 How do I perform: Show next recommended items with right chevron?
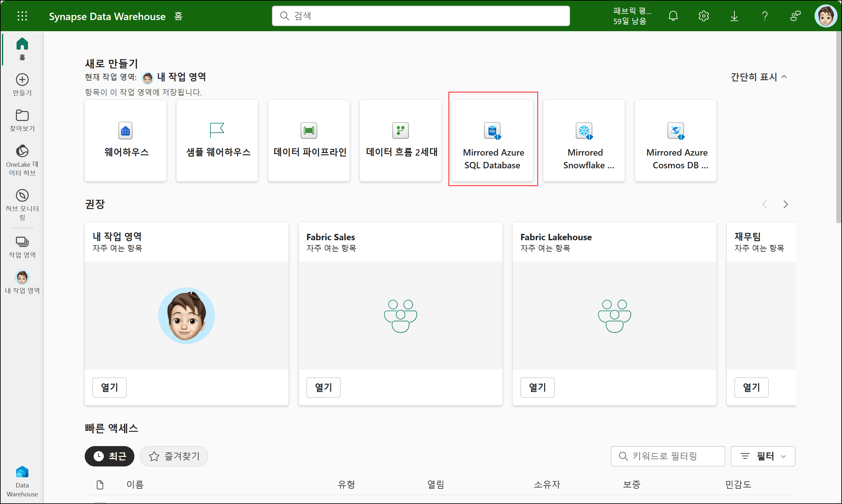[x=785, y=204]
